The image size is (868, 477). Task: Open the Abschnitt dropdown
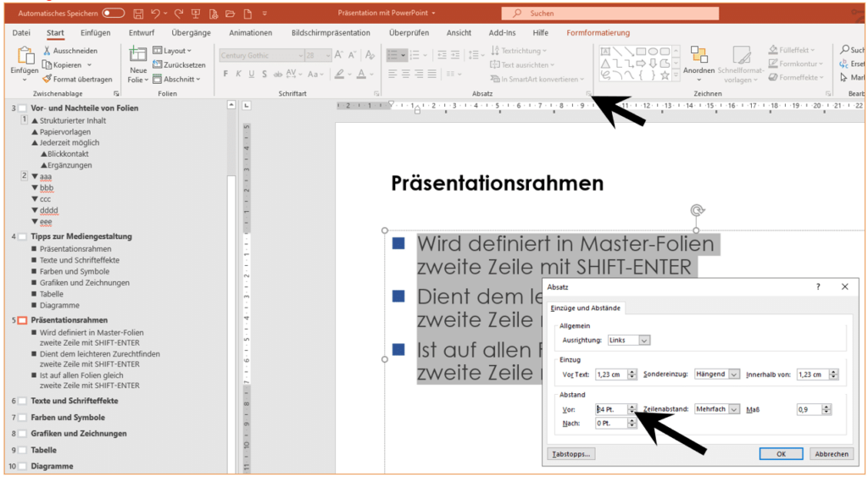(176, 79)
